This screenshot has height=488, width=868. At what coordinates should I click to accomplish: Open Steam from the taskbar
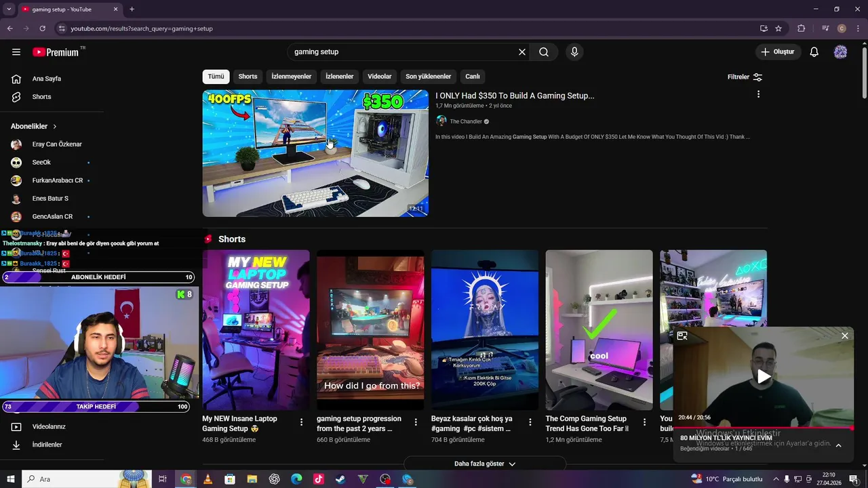340,479
